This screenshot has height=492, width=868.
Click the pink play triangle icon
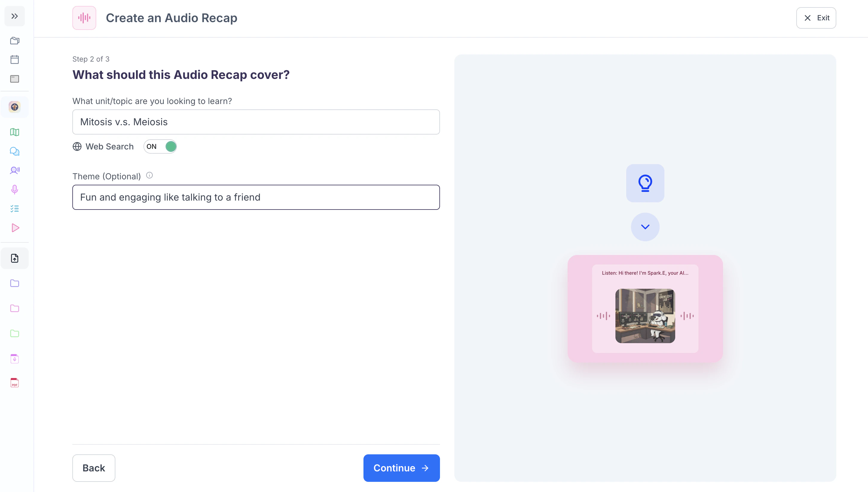coord(15,228)
